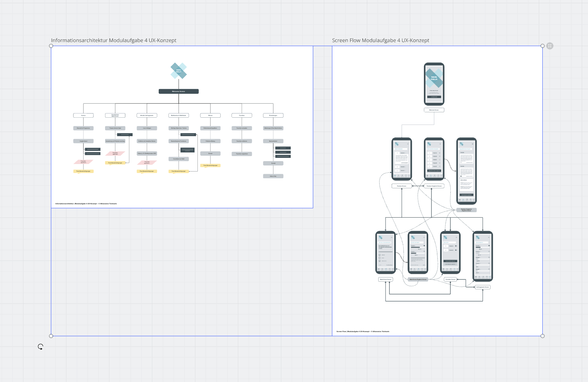
Task: Click the Wahlhalla logo in the architecture diagram
Action: (179, 71)
